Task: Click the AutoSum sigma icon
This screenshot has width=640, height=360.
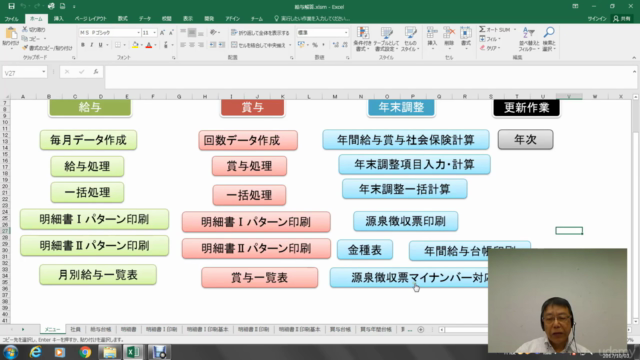Action: [482, 29]
